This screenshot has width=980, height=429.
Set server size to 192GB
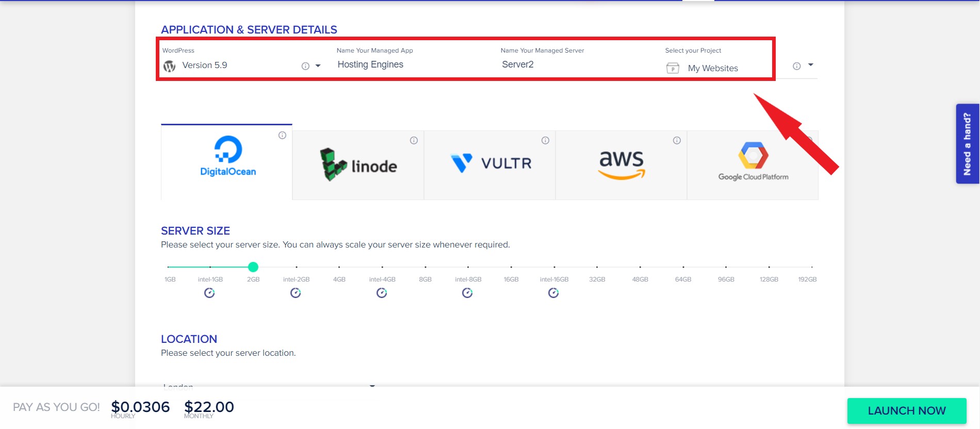click(807, 279)
